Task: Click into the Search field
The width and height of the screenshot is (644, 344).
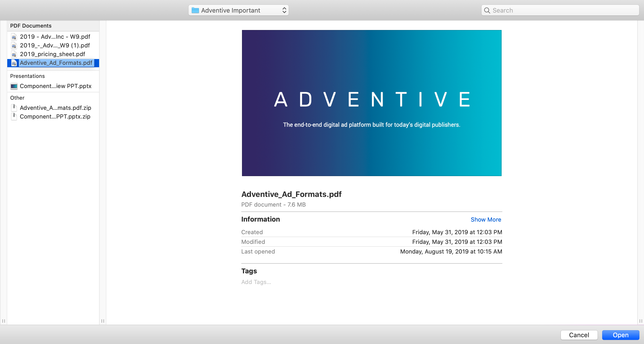Action: (x=560, y=10)
